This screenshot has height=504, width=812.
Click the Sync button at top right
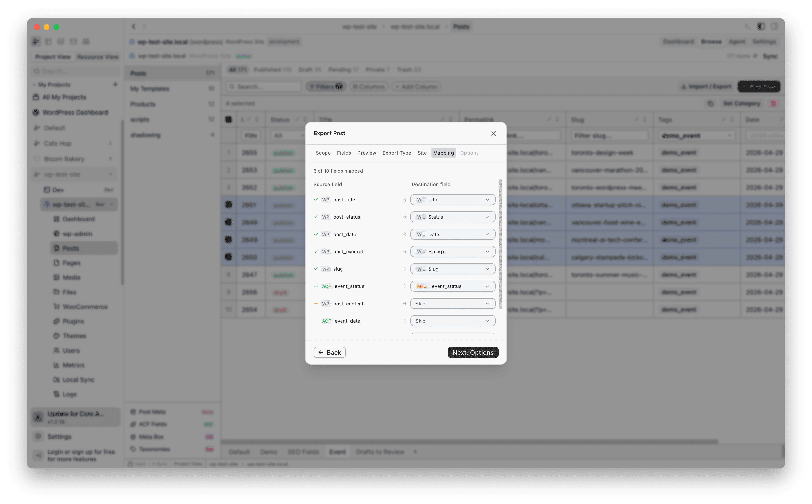[x=770, y=56]
